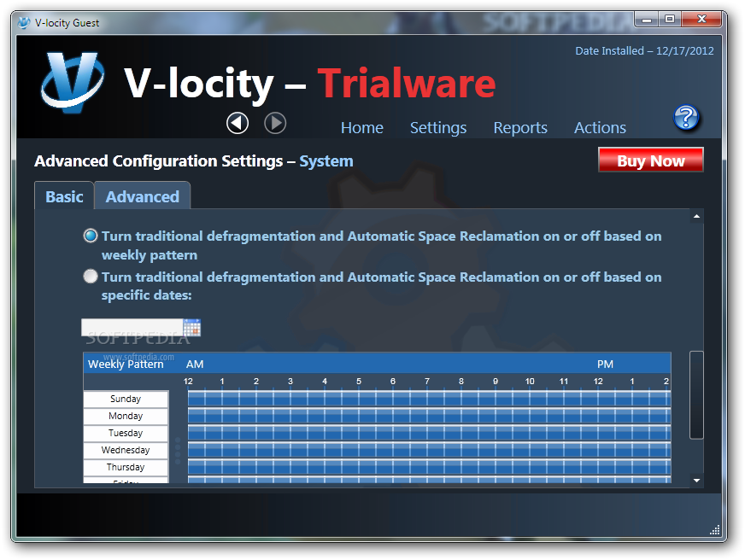Click the V-locity Guest title bar icon
Image resolution: width=745 pixels, height=560 pixels.
pos(24,23)
